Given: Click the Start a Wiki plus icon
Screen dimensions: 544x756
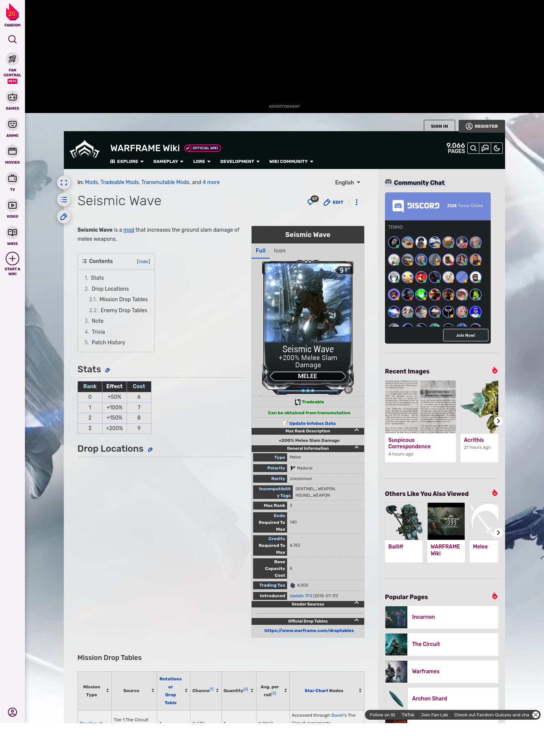Looking at the screenshot, I should coord(12,259).
